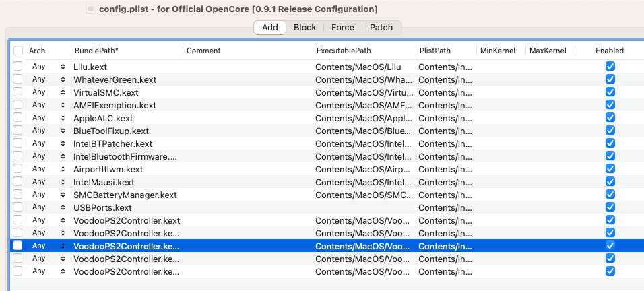This screenshot has height=291, width=644.
Task: Edit the Comment cell for SMCBatteryManager.kext
Action: pos(247,195)
